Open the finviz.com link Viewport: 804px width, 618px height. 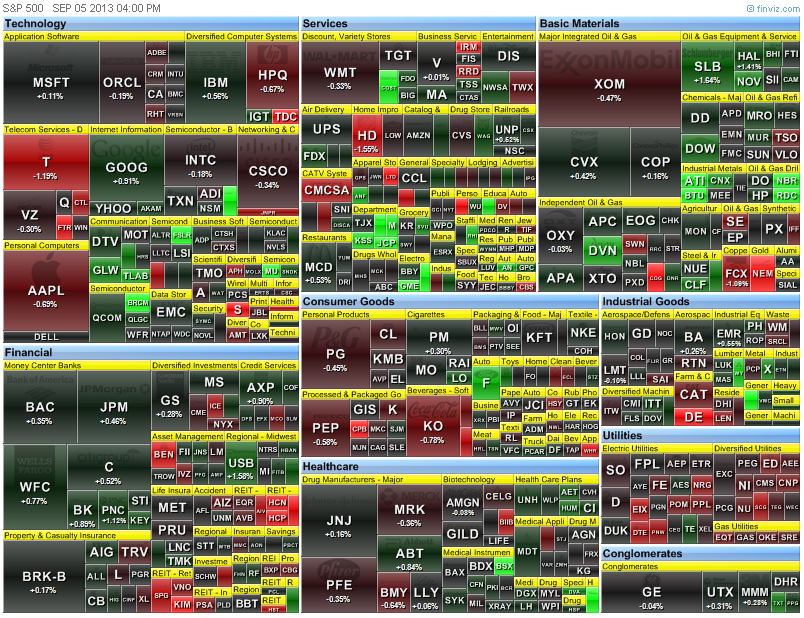point(773,8)
